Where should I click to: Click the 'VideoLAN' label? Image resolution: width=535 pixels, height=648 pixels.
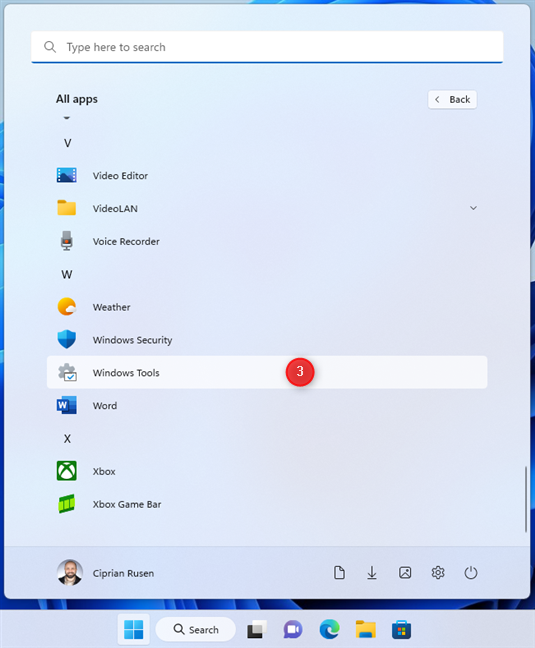click(x=115, y=209)
